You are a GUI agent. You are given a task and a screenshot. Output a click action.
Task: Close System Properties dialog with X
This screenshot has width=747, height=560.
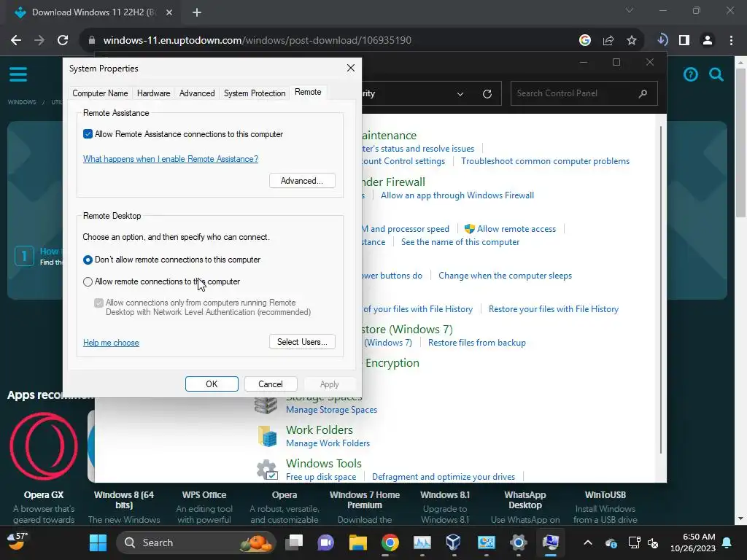[351, 68]
